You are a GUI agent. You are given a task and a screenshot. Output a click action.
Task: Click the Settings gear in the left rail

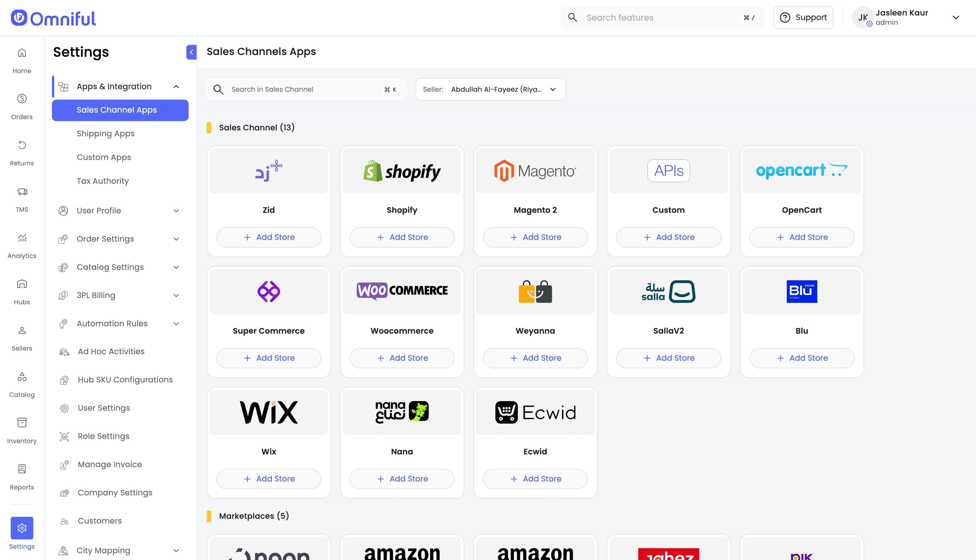tap(22, 528)
